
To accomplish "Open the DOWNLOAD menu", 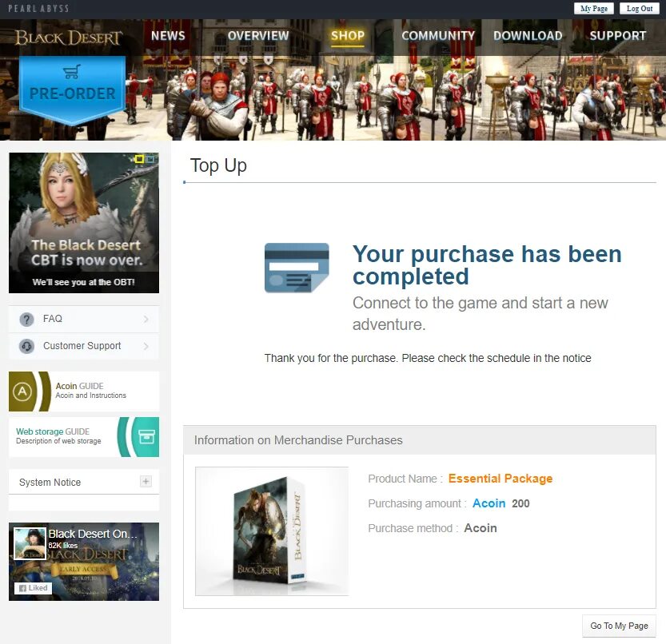I will tap(528, 36).
